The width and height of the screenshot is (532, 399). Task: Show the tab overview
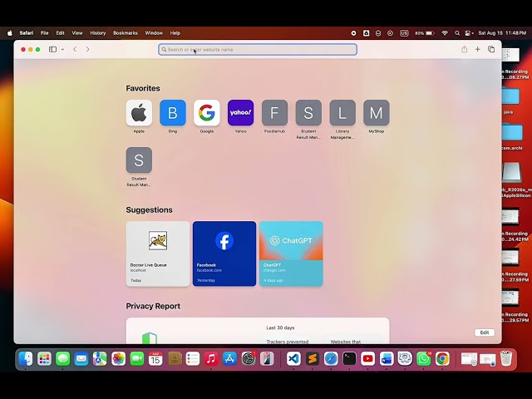(x=491, y=50)
